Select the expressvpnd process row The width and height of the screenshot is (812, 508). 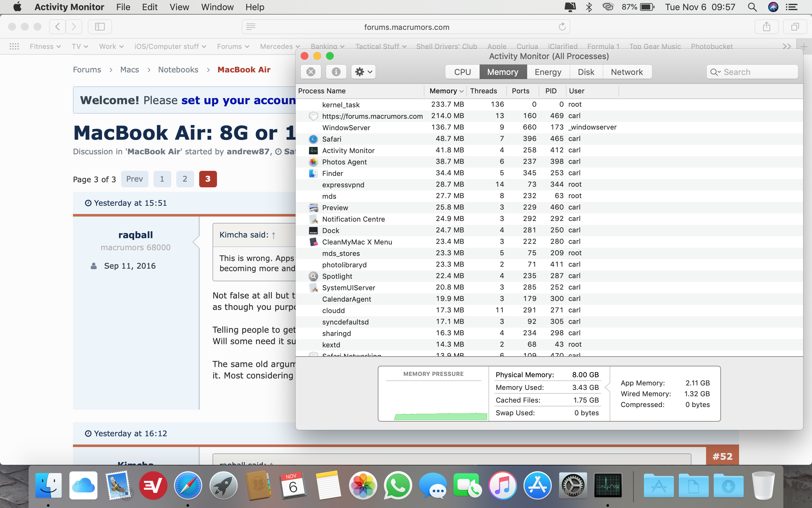coord(549,184)
